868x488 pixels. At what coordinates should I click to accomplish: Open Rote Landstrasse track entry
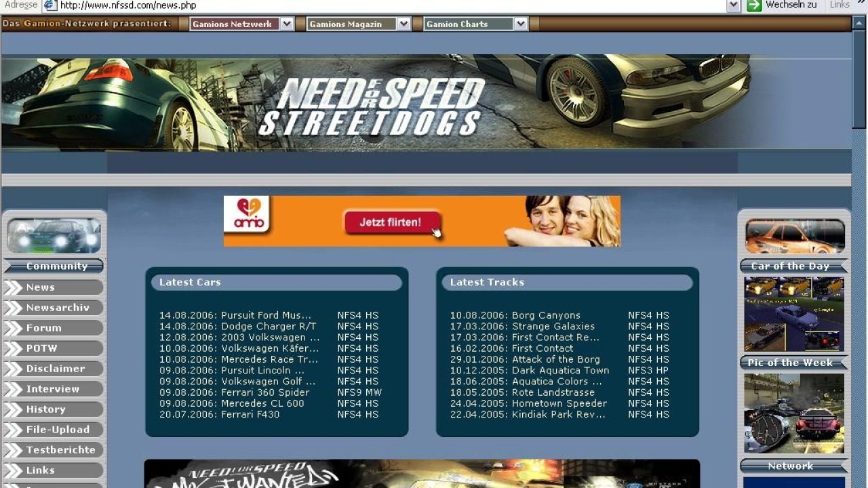553,392
